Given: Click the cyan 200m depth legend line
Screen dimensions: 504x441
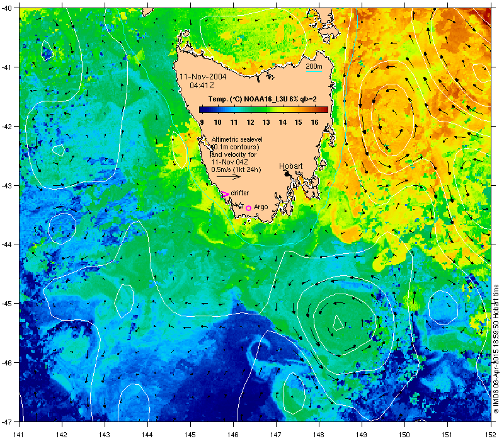Looking at the screenshot, I should [x=314, y=71].
